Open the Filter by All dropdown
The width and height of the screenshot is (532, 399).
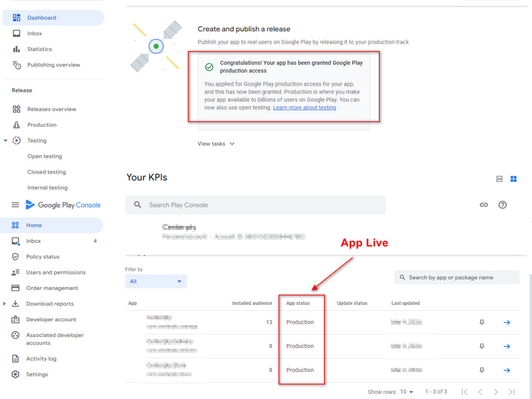[x=156, y=281]
